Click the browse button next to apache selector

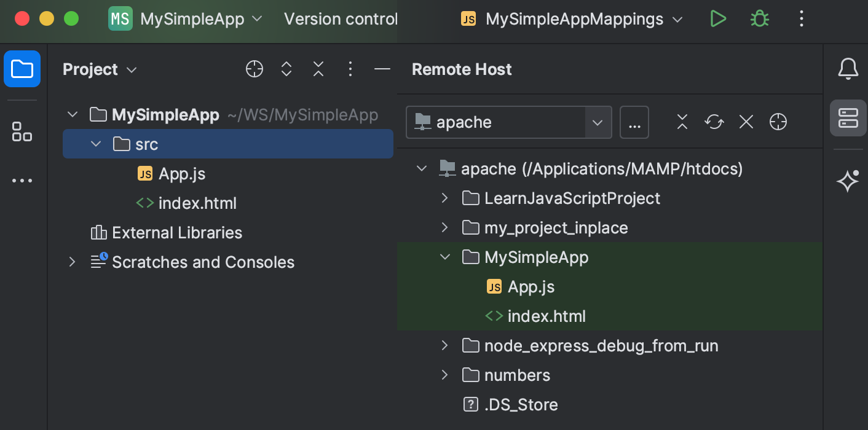(634, 122)
